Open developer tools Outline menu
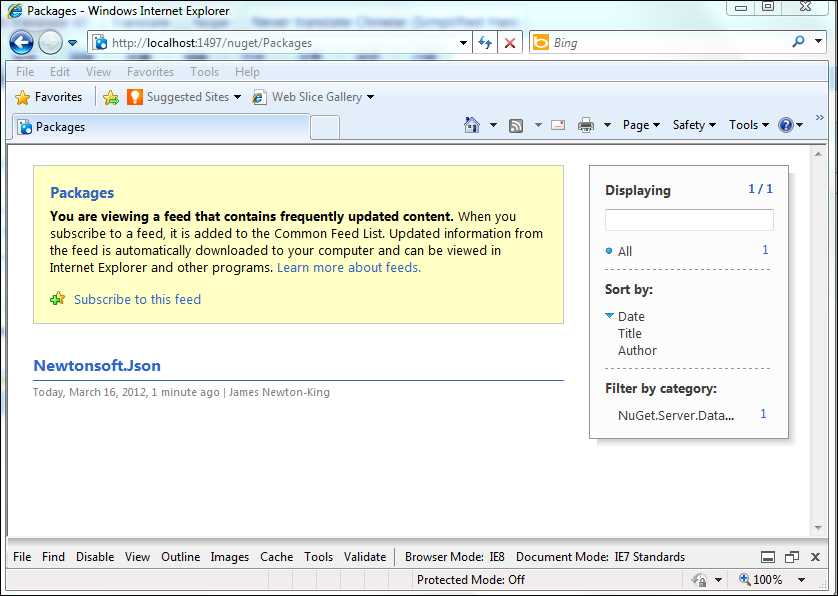This screenshot has width=838, height=596. tap(181, 557)
